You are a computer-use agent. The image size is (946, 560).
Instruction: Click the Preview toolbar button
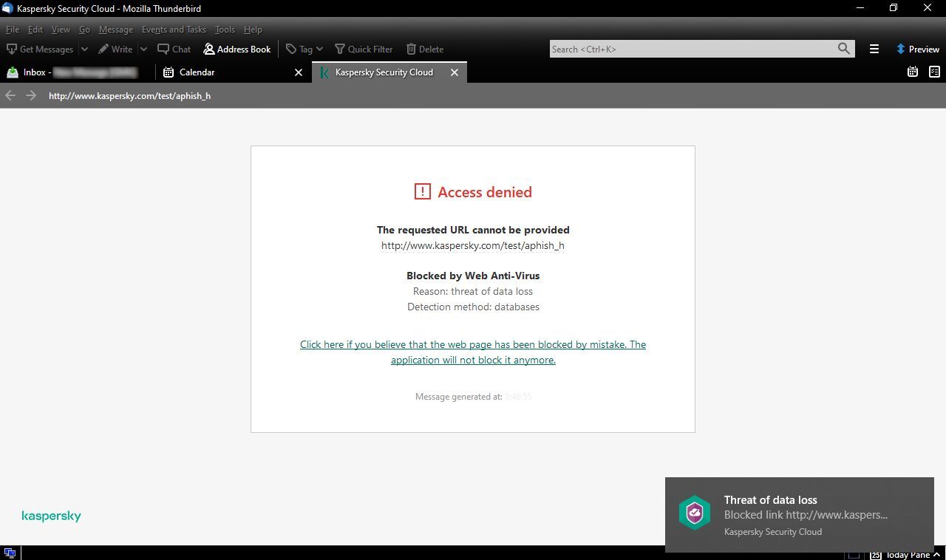point(917,49)
